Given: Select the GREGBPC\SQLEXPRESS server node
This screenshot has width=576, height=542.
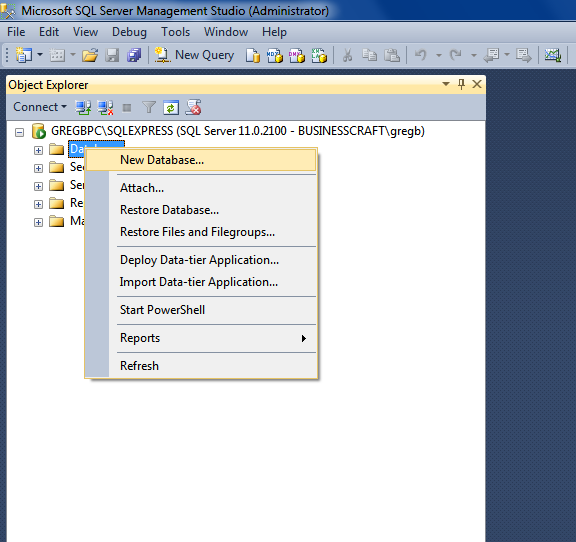Looking at the screenshot, I should (238, 131).
